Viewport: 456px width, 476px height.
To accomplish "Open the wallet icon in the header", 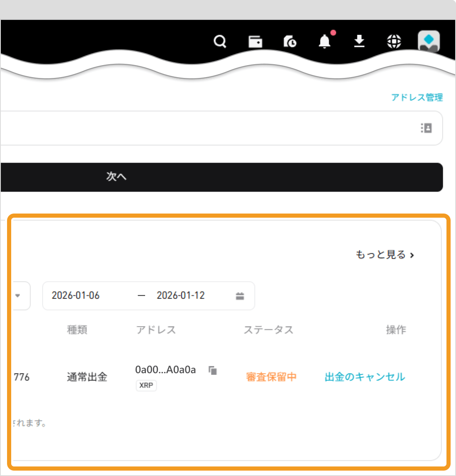I will [x=255, y=41].
